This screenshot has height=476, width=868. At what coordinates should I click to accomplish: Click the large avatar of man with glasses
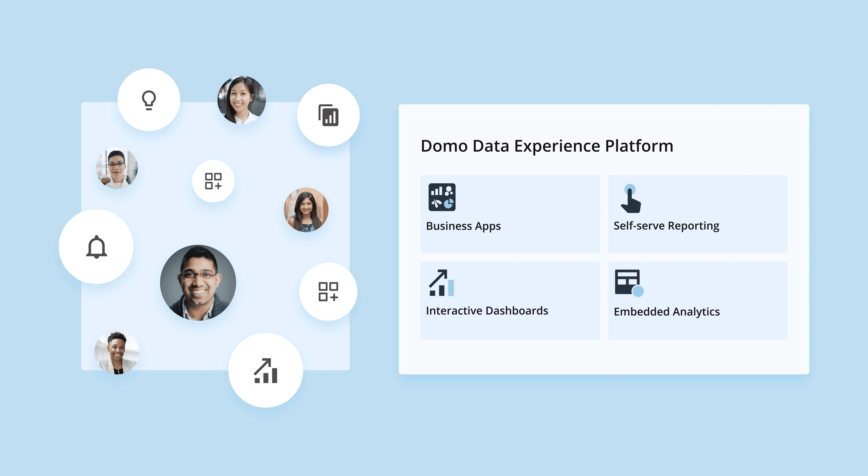coord(198,283)
